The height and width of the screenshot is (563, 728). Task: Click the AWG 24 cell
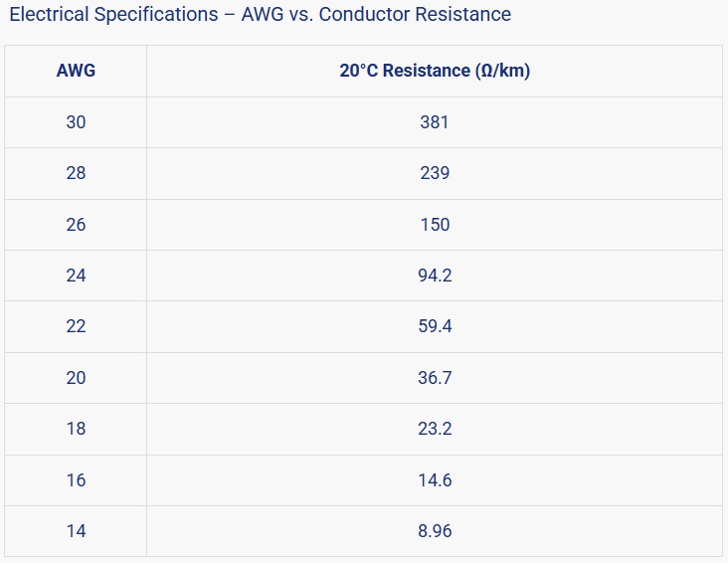point(76,276)
